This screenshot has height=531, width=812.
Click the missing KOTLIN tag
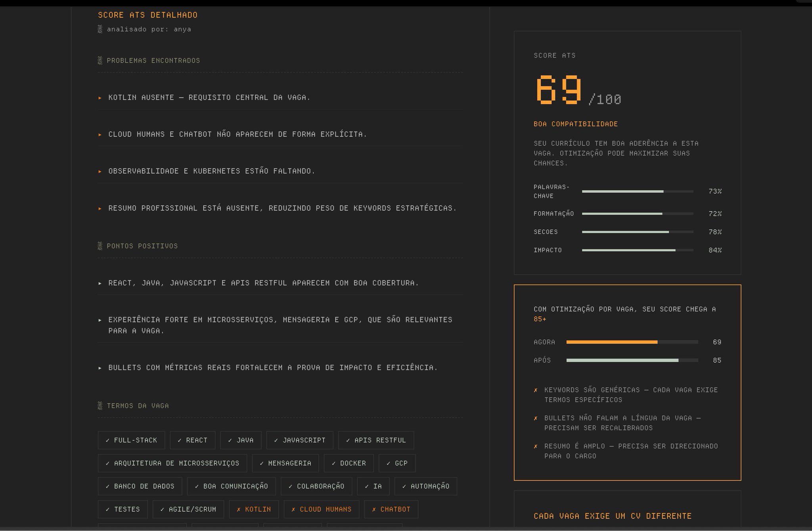(254, 509)
